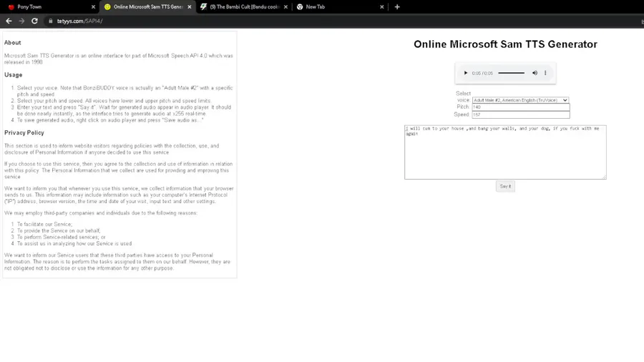Click the Online Microsoft Sam TTS Generator title
The image size is (644, 362).
click(505, 44)
